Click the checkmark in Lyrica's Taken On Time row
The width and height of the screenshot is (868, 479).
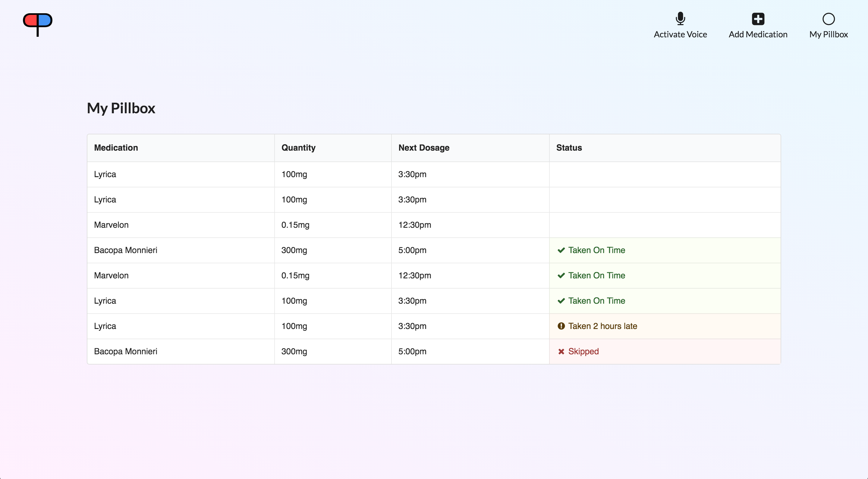pos(561,301)
